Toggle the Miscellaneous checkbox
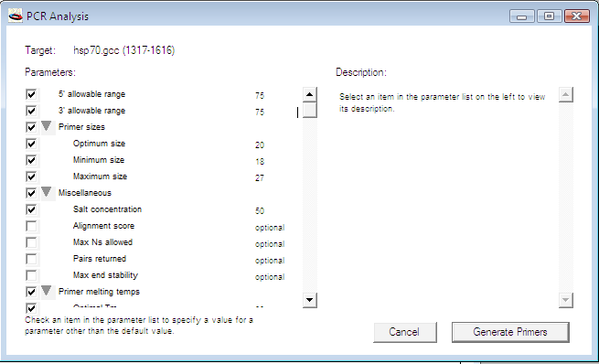 tap(31, 193)
